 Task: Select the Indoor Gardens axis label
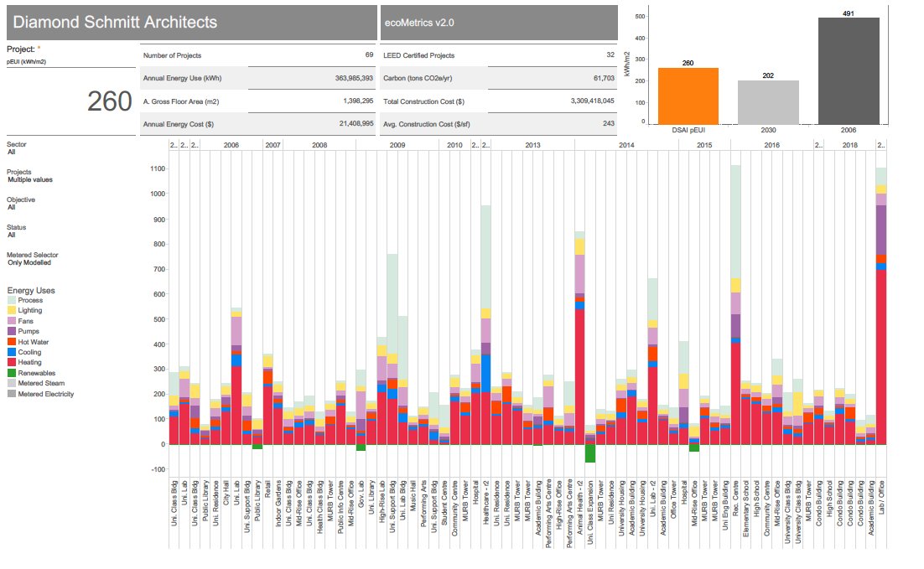coord(278,504)
